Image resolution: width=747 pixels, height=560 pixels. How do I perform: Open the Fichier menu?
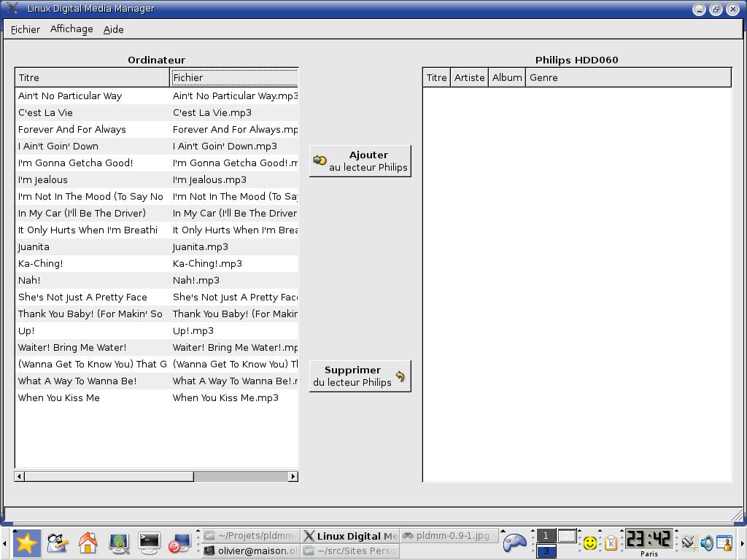pyautogui.click(x=26, y=29)
